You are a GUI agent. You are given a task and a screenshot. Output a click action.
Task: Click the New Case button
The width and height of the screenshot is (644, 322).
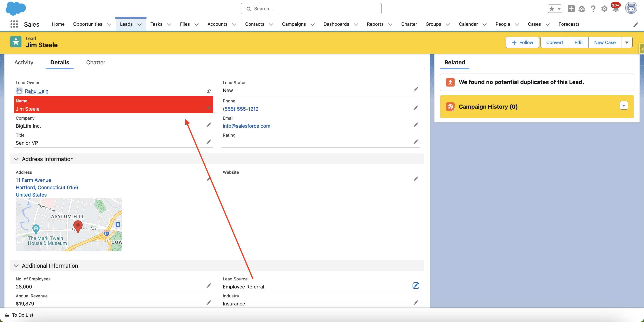pos(605,42)
